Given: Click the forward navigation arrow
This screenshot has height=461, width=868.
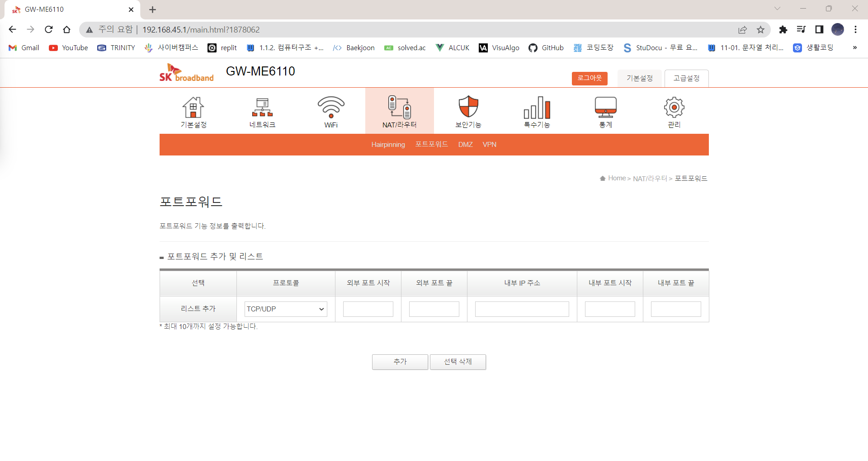Looking at the screenshot, I should [30, 29].
